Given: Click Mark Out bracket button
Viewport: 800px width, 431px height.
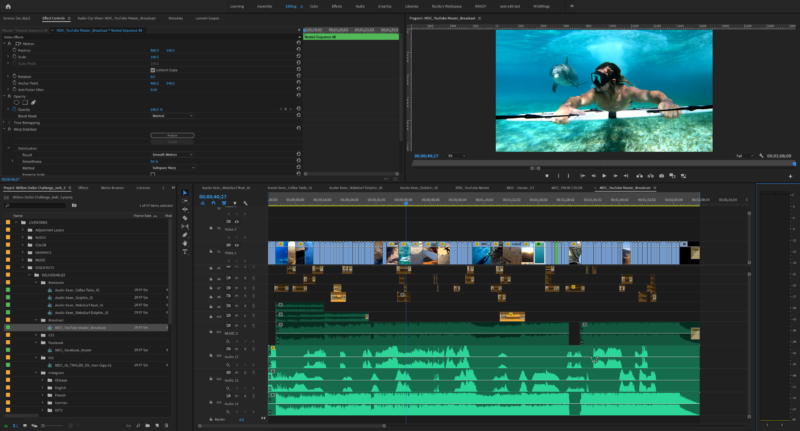Looking at the screenshot, I should tap(568, 176).
